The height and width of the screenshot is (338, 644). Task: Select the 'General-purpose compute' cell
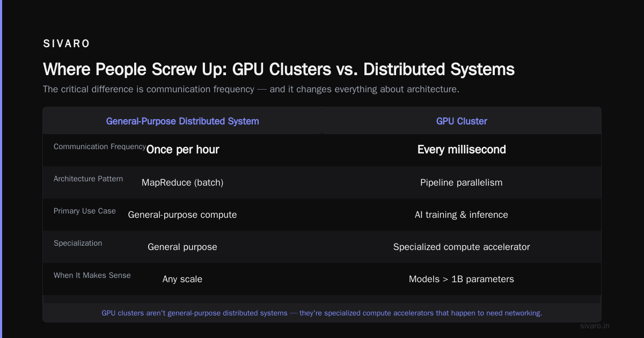tap(182, 215)
